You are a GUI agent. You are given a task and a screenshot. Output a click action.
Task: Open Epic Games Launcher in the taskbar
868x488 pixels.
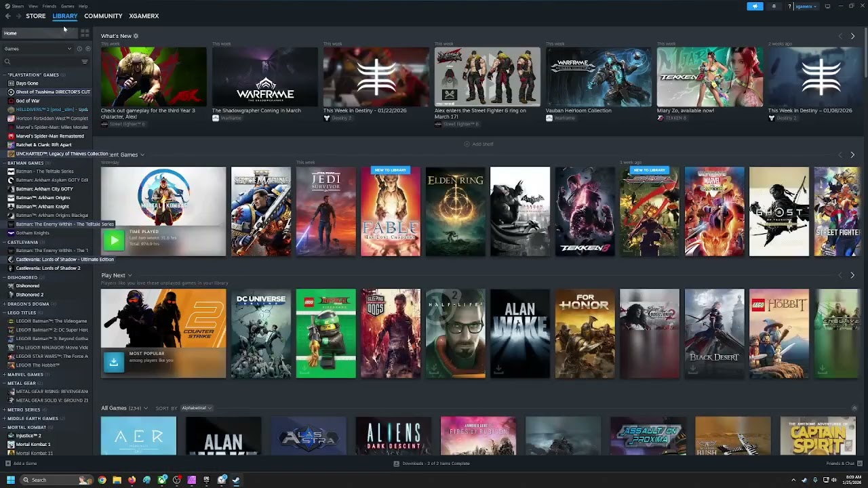(x=207, y=480)
